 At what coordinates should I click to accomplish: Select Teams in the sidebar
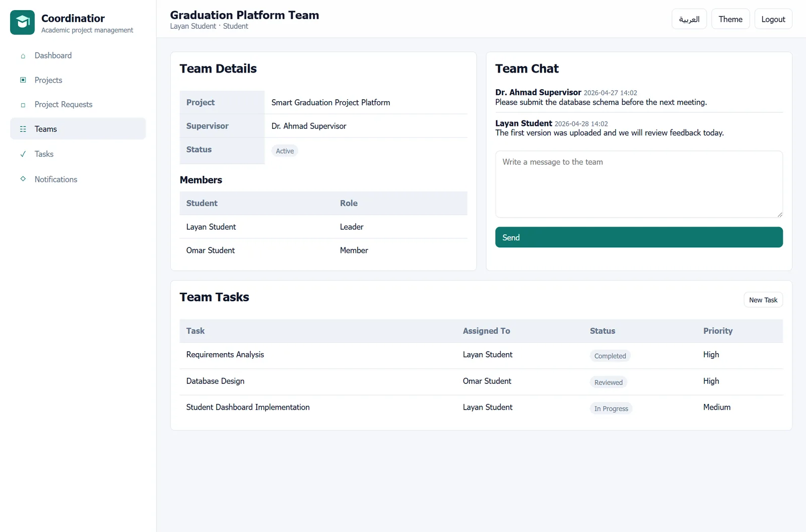coord(78,129)
